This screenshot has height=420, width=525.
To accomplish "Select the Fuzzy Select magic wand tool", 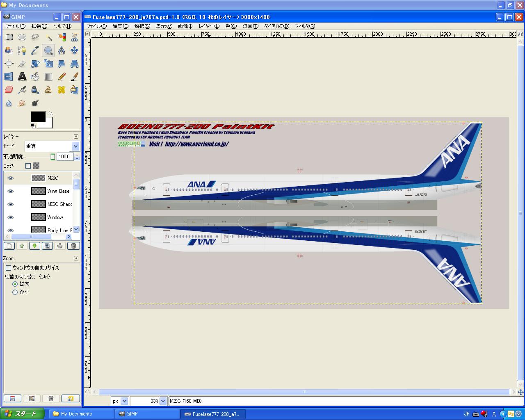I will pos(48,37).
